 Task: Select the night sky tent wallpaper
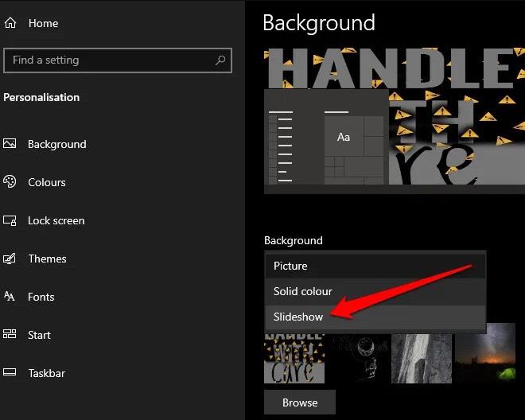(x=484, y=353)
